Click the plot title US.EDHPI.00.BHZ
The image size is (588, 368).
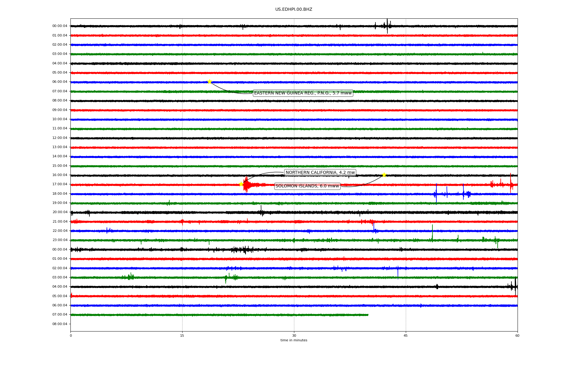[294, 10]
